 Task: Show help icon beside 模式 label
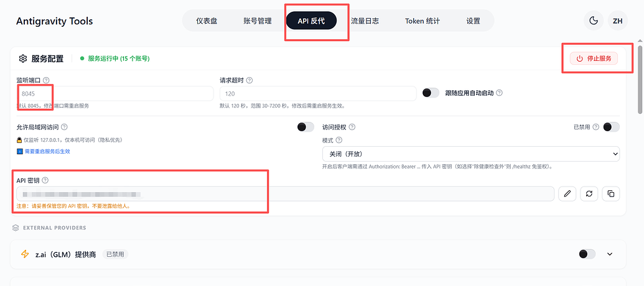point(339,140)
